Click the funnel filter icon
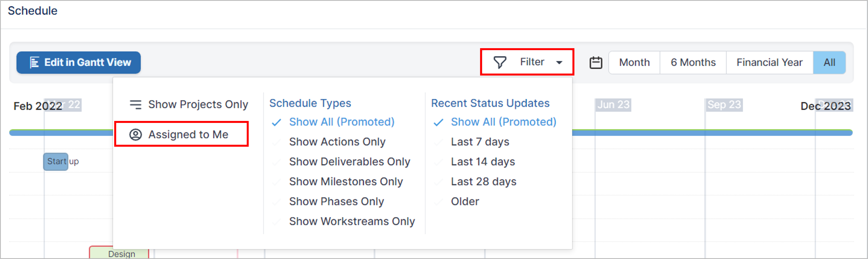The width and height of the screenshot is (868, 259). [x=500, y=62]
